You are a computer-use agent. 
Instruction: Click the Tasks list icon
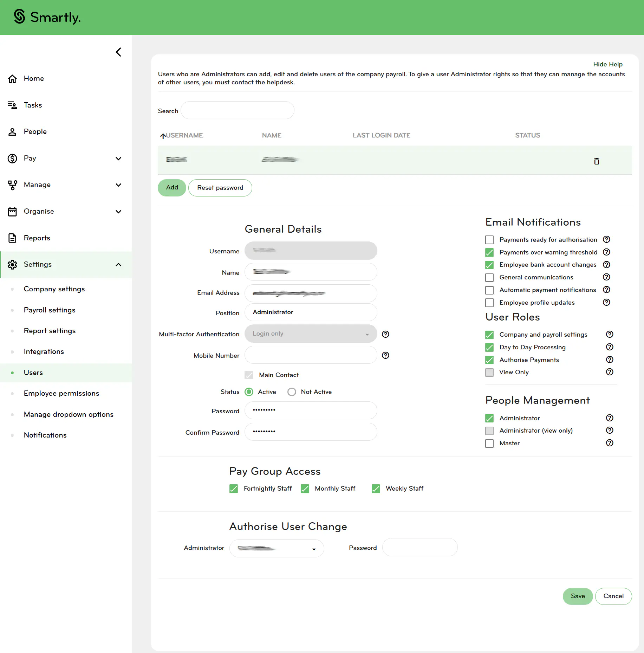point(12,105)
